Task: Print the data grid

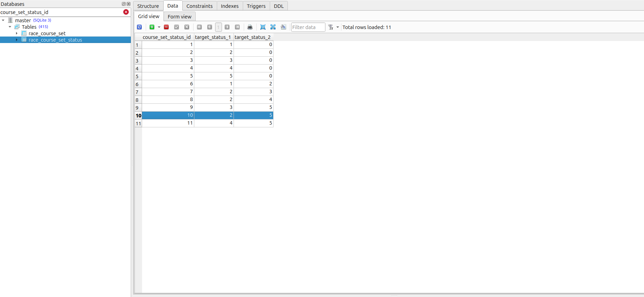Action: click(250, 27)
